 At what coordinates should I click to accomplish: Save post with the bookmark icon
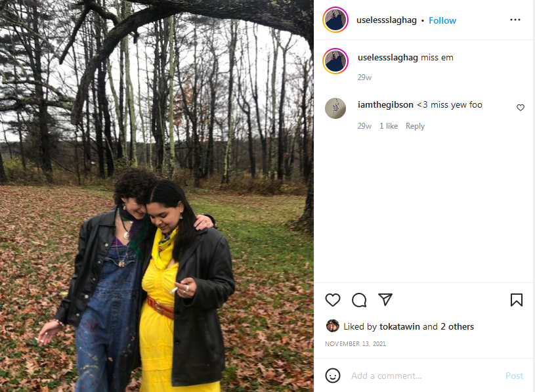[516, 300]
